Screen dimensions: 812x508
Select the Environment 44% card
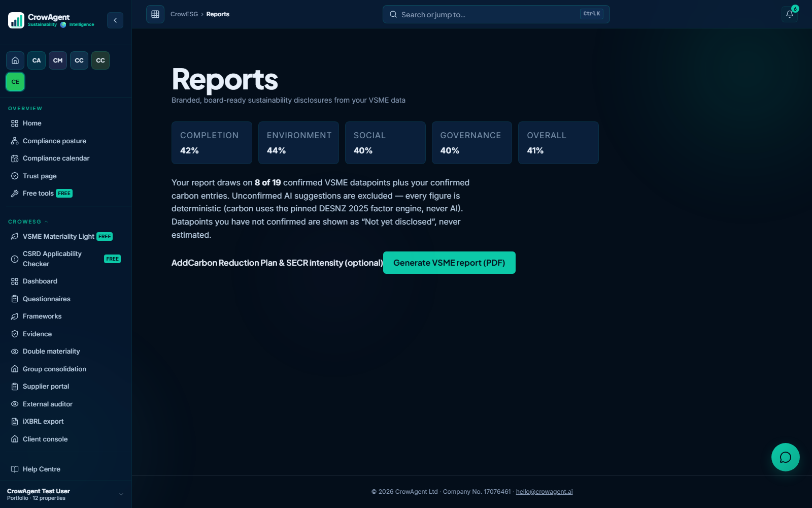coord(298,143)
